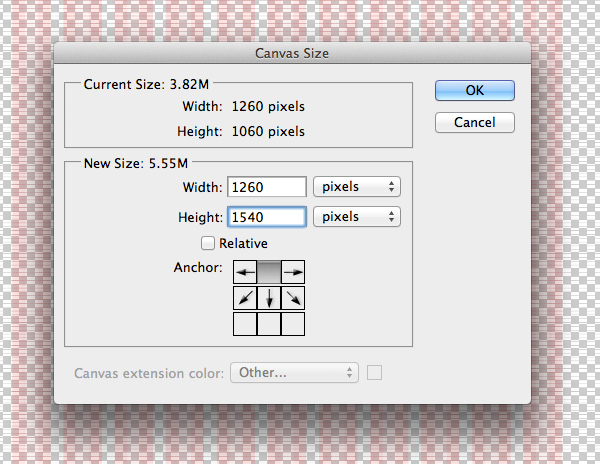Select the bottom-center empty anchor cell

pyautogui.click(x=269, y=324)
